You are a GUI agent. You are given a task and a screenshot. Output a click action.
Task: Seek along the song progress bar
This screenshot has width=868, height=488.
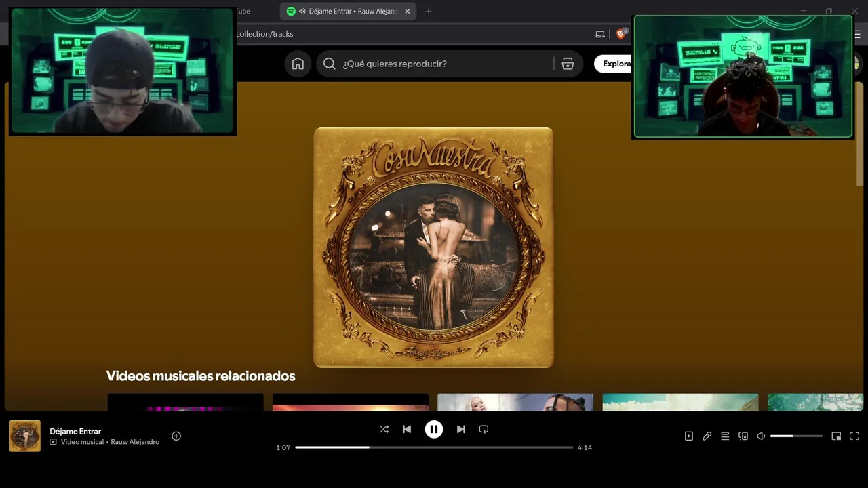click(x=434, y=447)
